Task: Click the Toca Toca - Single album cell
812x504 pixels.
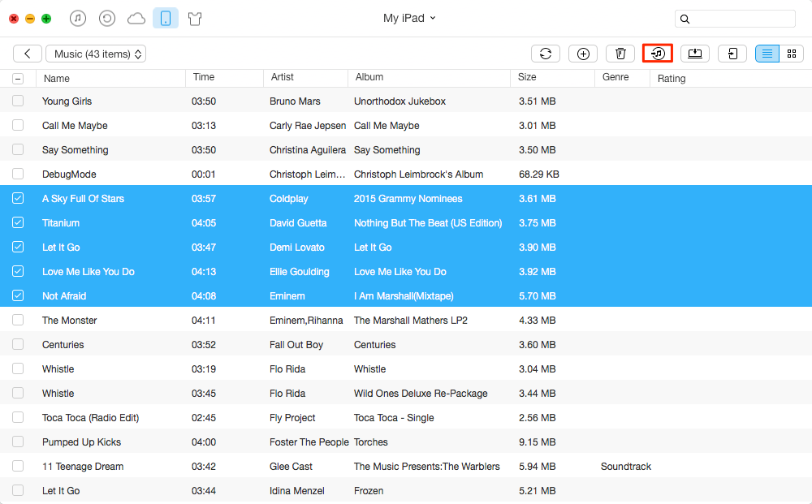Action: click(394, 418)
